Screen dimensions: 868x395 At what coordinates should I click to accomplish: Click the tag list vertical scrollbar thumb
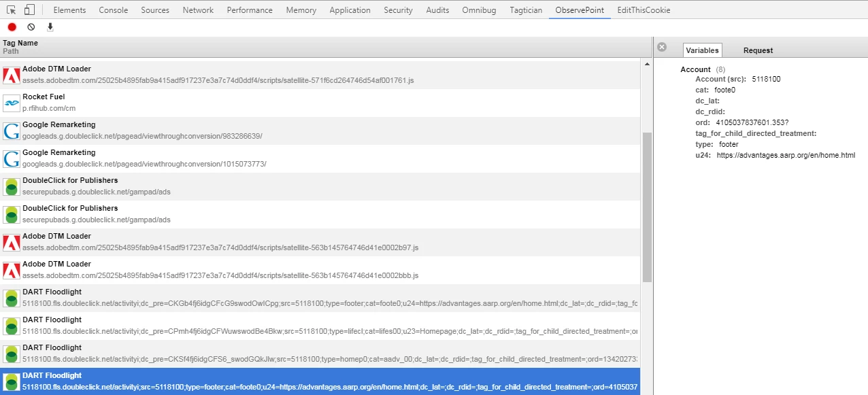pyautogui.click(x=647, y=207)
